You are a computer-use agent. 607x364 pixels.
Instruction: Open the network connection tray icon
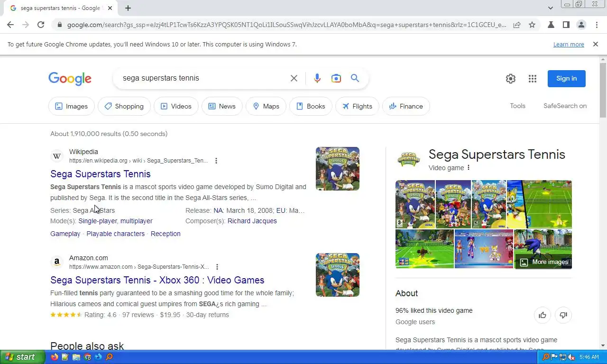tap(563, 357)
